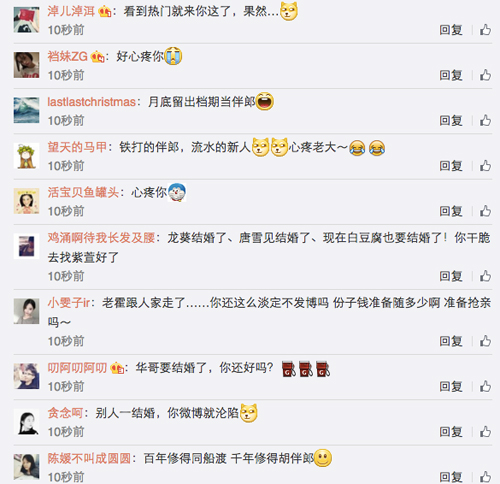Like the comment by 贪念呵

(485, 432)
